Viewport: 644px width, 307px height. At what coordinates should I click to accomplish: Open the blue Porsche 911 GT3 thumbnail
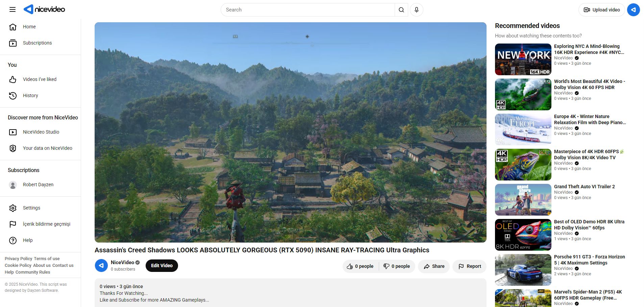523,270
